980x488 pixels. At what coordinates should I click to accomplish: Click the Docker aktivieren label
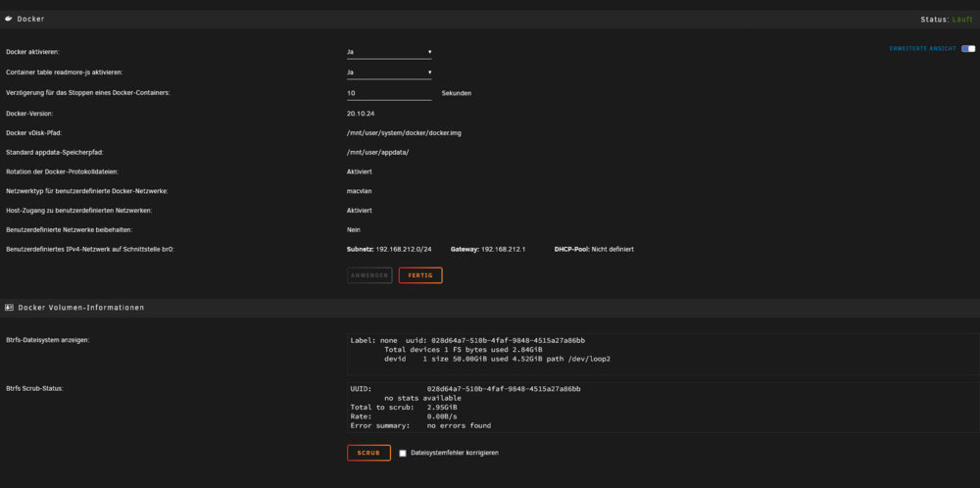click(x=32, y=52)
